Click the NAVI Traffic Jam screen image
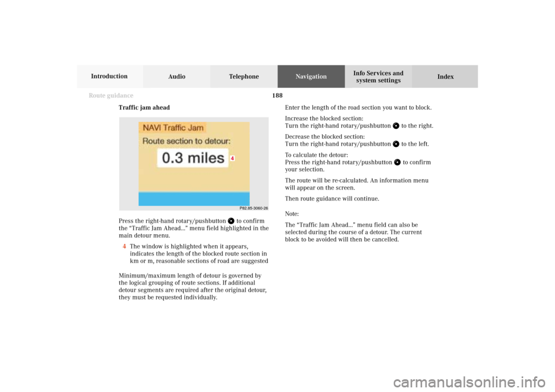The width and height of the screenshot is (555, 392). pyautogui.click(x=194, y=164)
